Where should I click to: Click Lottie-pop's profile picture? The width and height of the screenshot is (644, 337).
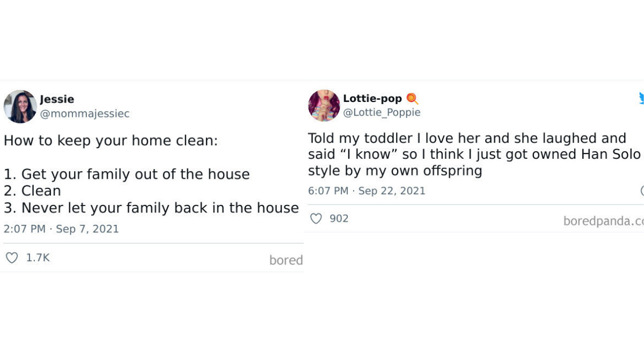click(324, 105)
